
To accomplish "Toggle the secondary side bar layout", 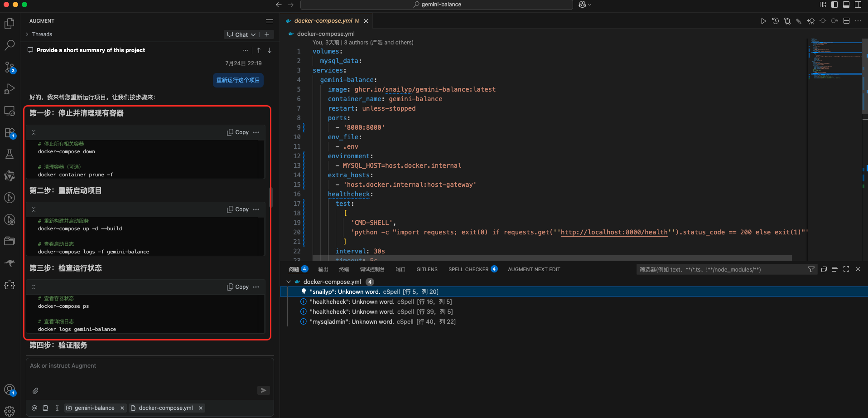I will [858, 5].
